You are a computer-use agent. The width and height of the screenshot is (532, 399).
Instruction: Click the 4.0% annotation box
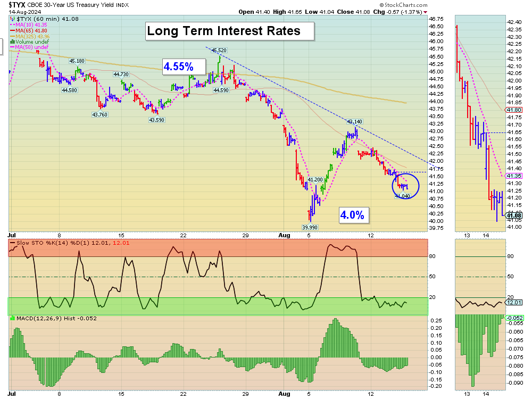coord(353,215)
